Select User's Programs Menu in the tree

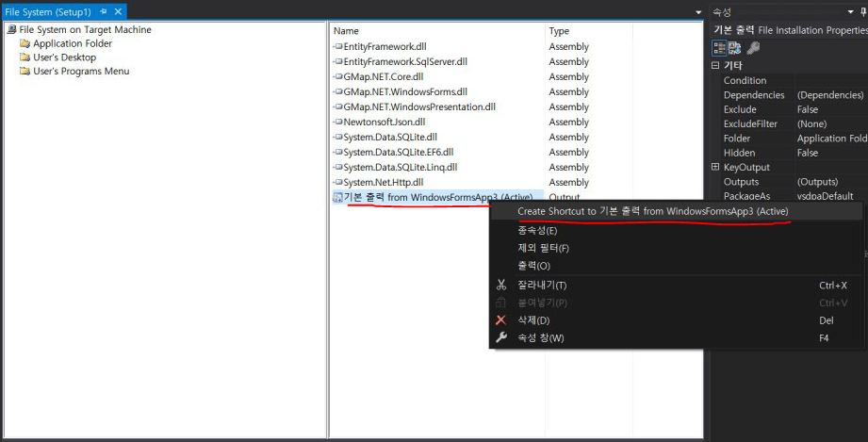(x=81, y=71)
